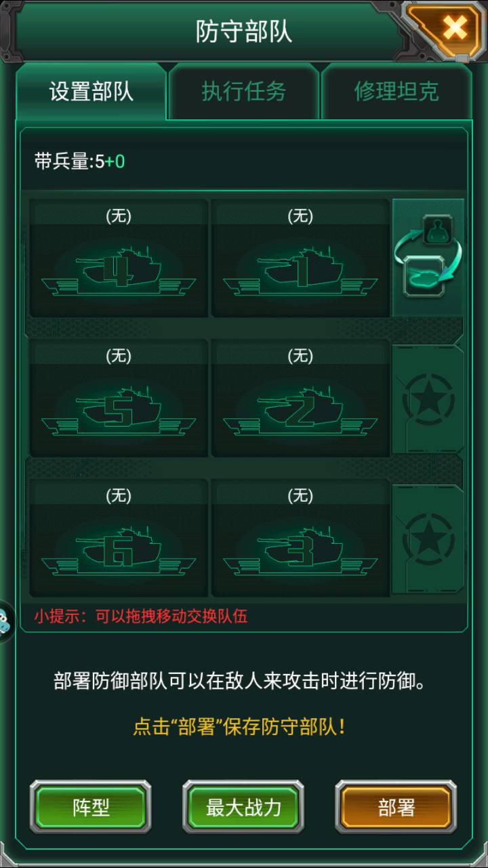Switch to the 设置部队 tab
Screen dimensions: 488x868
91,92
